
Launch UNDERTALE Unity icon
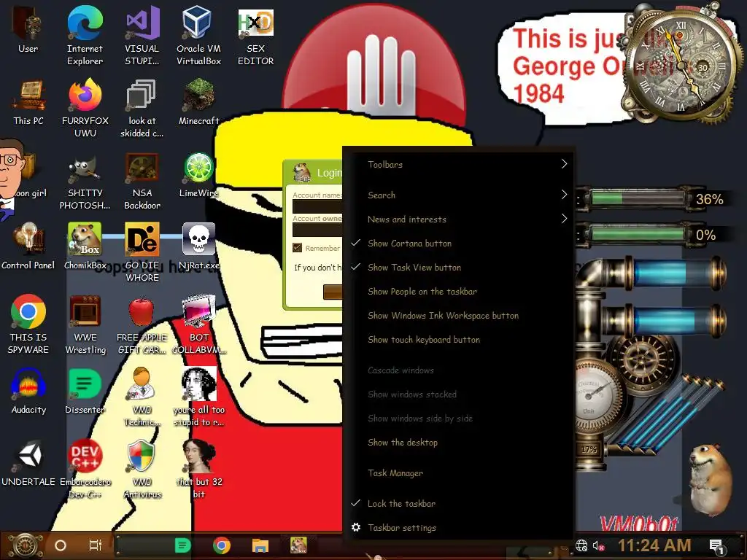[28, 464]
